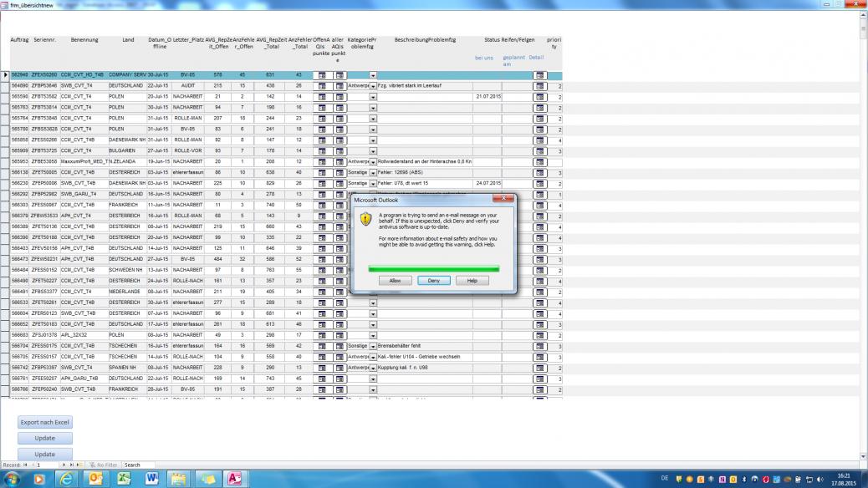Screen dimensions: 868x488
Task: Create new blank record via navigation bar
Action: pyautogui.click(x=79, y=465)
